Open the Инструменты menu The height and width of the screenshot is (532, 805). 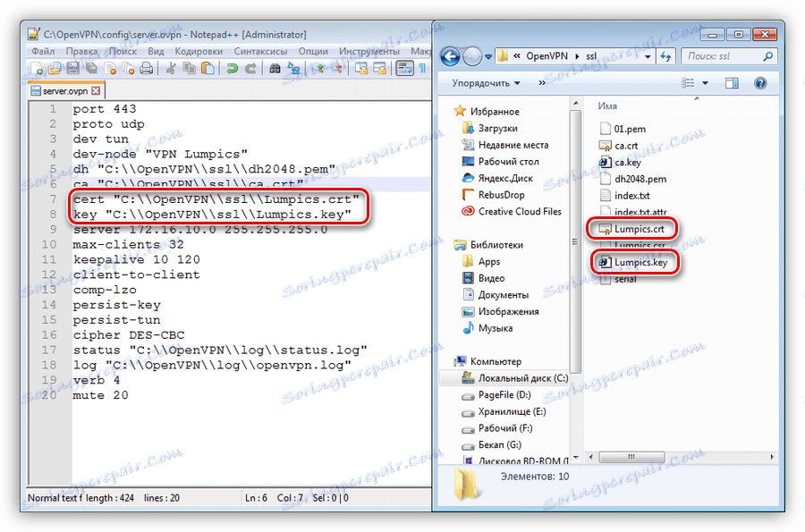point(369,51)
